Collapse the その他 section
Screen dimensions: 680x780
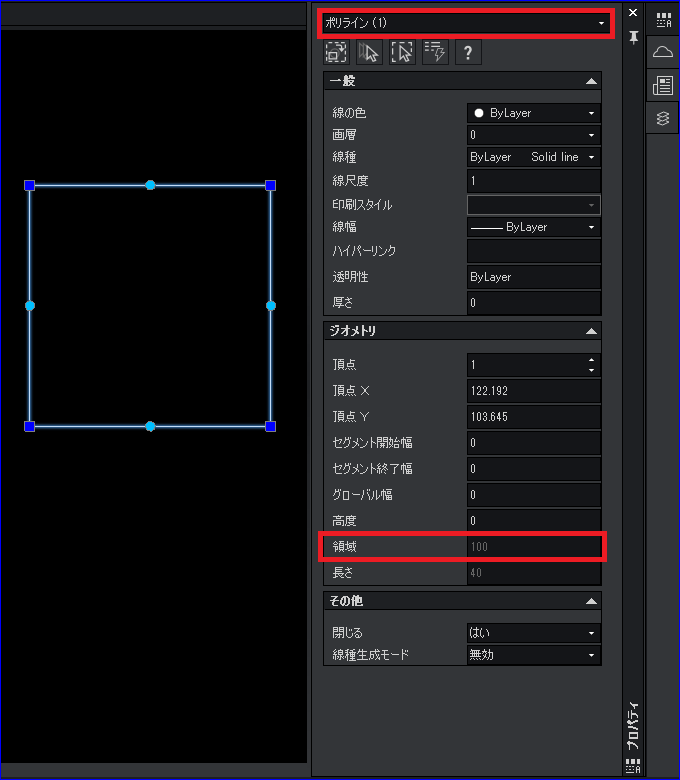[x=591, y=601]
